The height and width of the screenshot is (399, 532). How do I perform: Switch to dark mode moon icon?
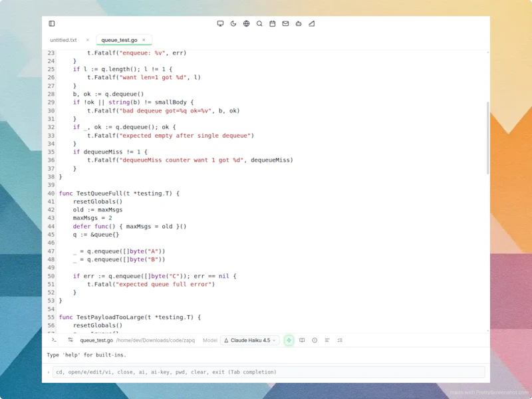(x=233, y=23)
